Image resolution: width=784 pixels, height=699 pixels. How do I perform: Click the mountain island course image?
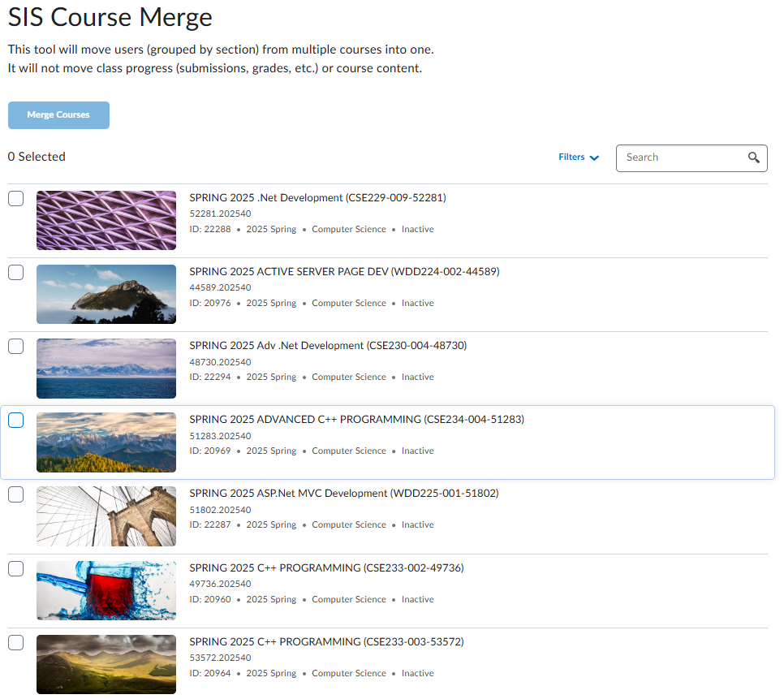tap(106, 295)
